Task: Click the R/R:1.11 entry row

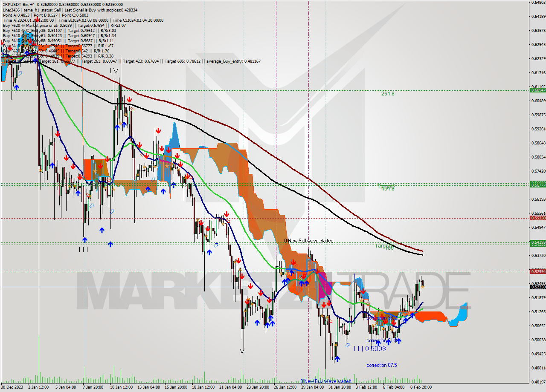Action: pos(59,40)
